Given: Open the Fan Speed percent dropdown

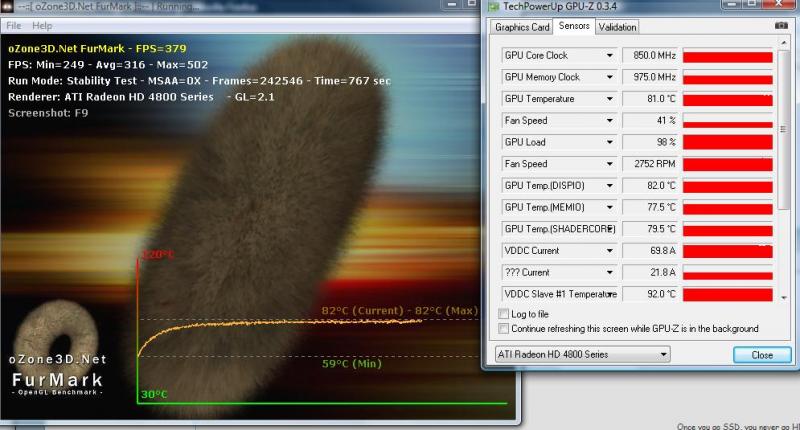Looking at the screenshot, I should [x=609, y=120].
